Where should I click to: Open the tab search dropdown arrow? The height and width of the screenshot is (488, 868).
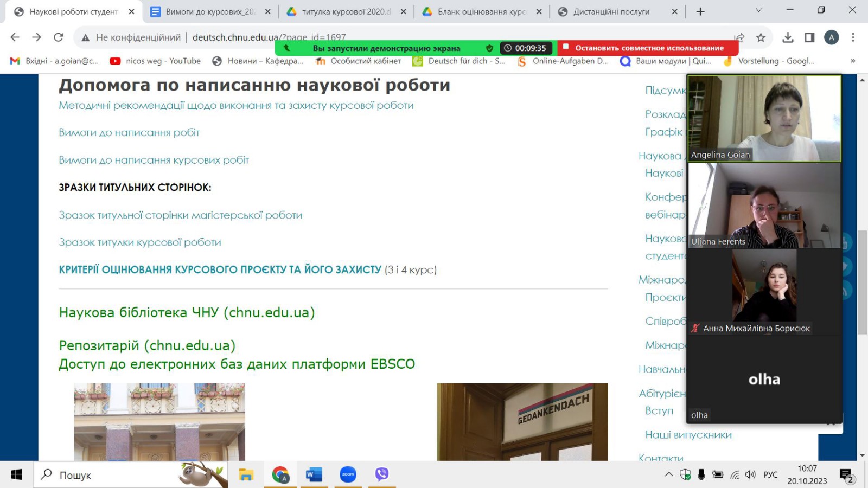(x=759, y=10)
